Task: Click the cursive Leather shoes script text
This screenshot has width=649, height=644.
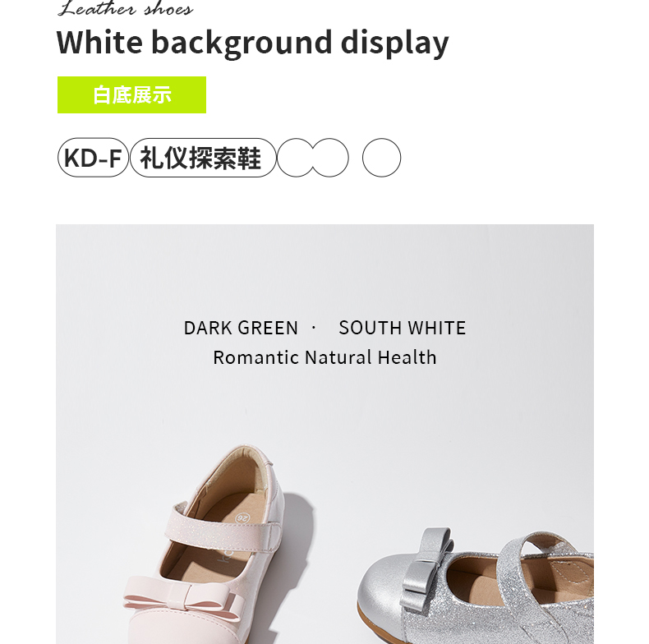Action: click(126, 8)
